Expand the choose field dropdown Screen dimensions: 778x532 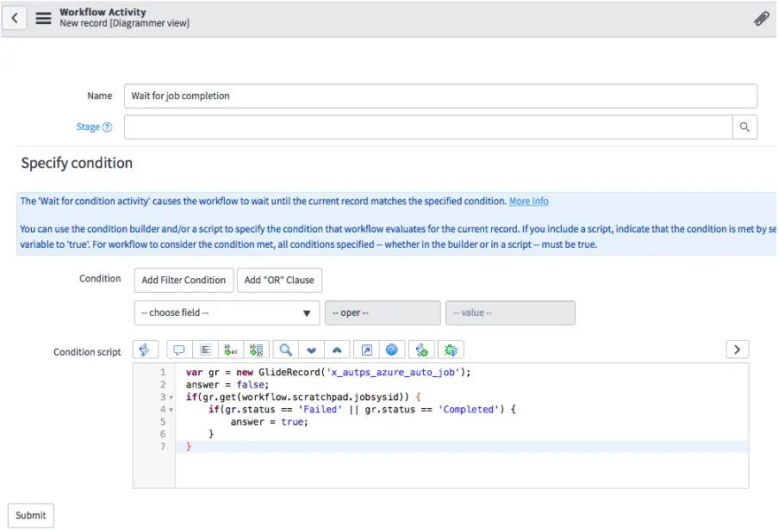(227, 313)
